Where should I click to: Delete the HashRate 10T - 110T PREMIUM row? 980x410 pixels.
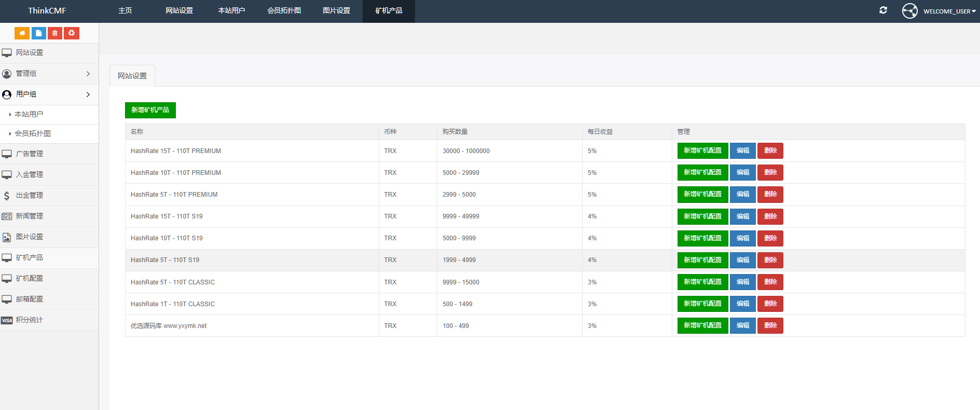[770, 172]
